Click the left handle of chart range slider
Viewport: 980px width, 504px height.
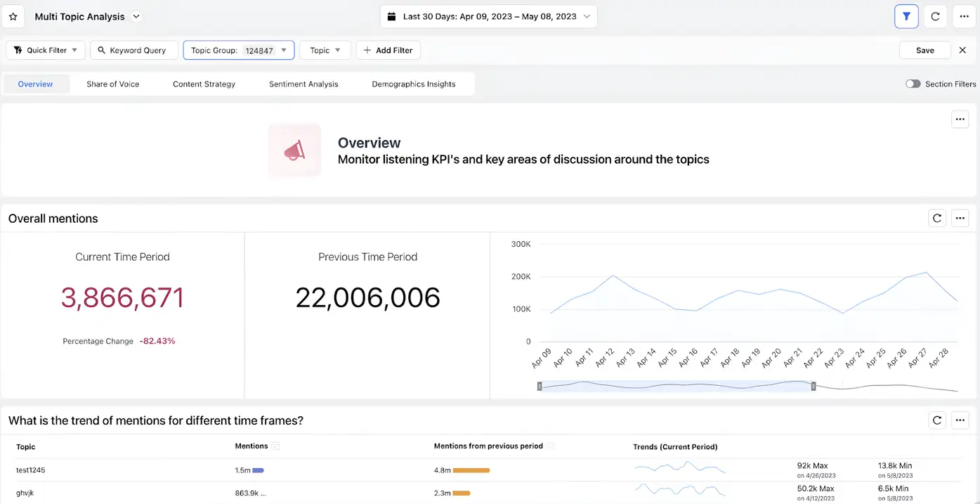coord(540,386)
